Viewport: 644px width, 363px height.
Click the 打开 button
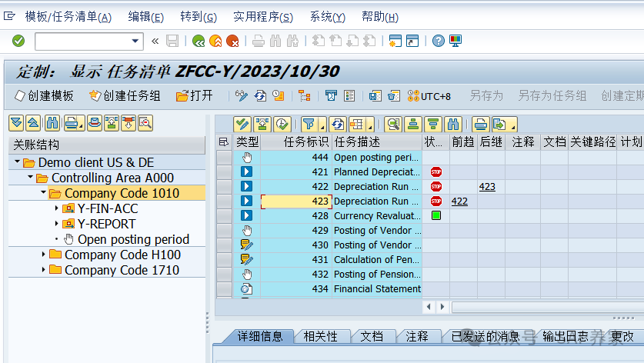194,95
